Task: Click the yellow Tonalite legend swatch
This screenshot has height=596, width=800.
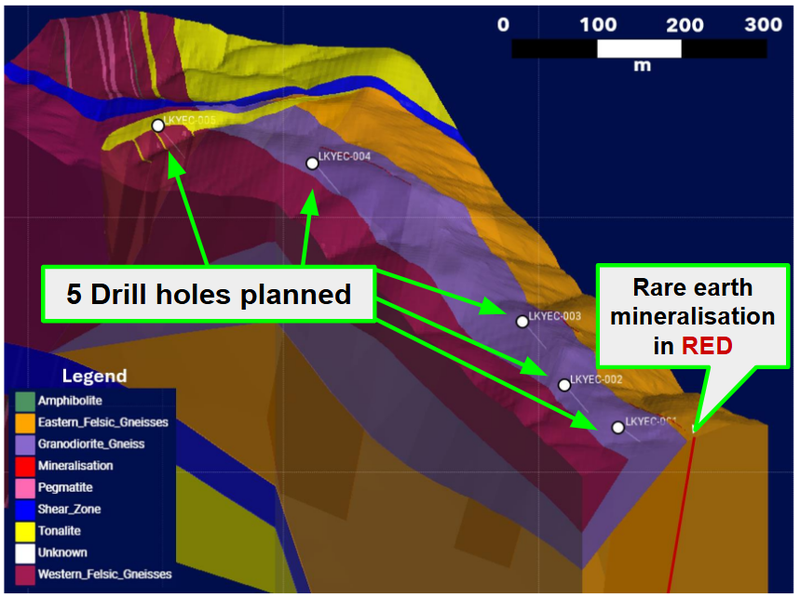Action: [26, 531]
